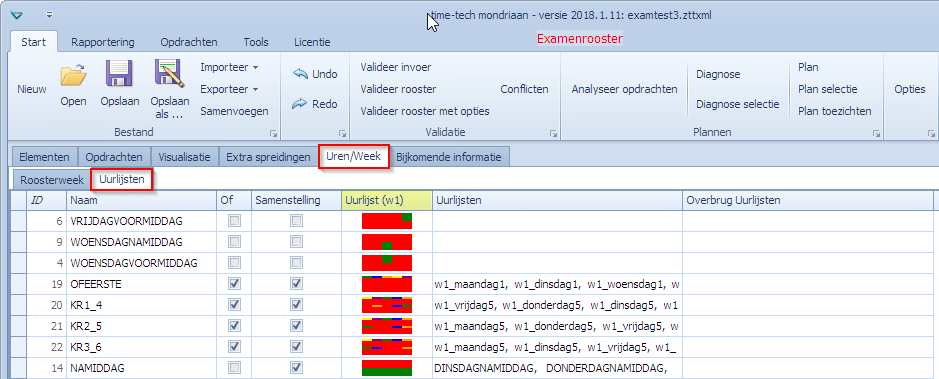Uncheck Samenstelling checkbox for KR3_6
This screenshot has width=939, height=379.
pyautogui.click(x=296, y=347)
